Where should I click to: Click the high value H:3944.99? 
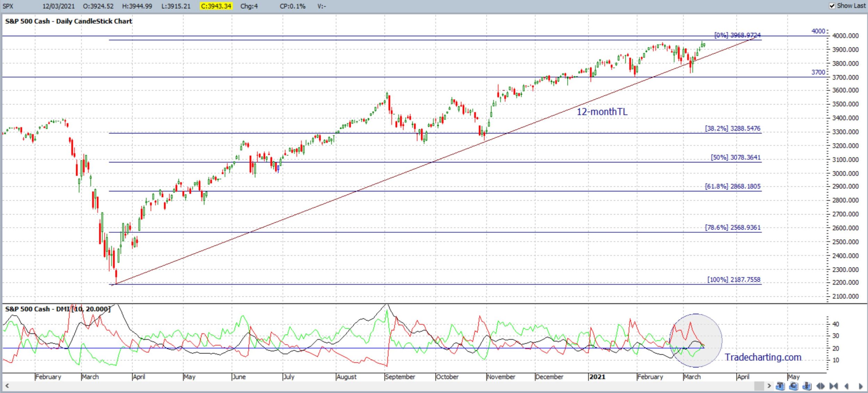137,6
